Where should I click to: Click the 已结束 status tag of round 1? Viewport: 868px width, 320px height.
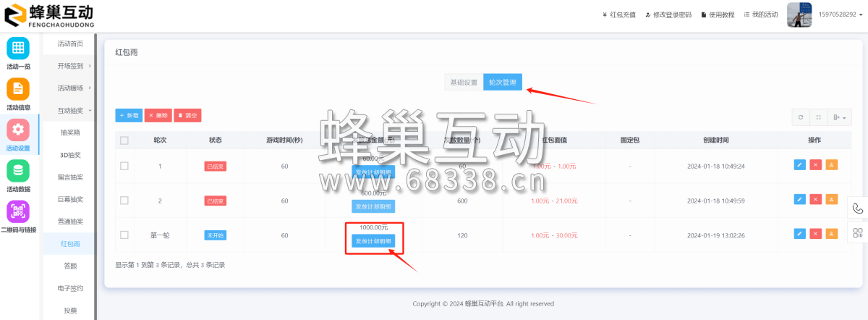(x=215, y=166)
